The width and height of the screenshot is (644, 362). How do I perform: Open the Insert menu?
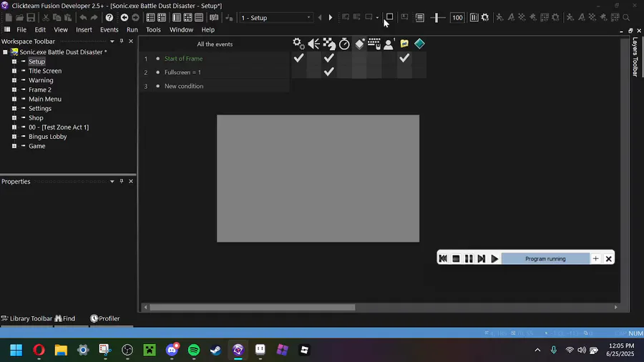click(x=84, y=29)
